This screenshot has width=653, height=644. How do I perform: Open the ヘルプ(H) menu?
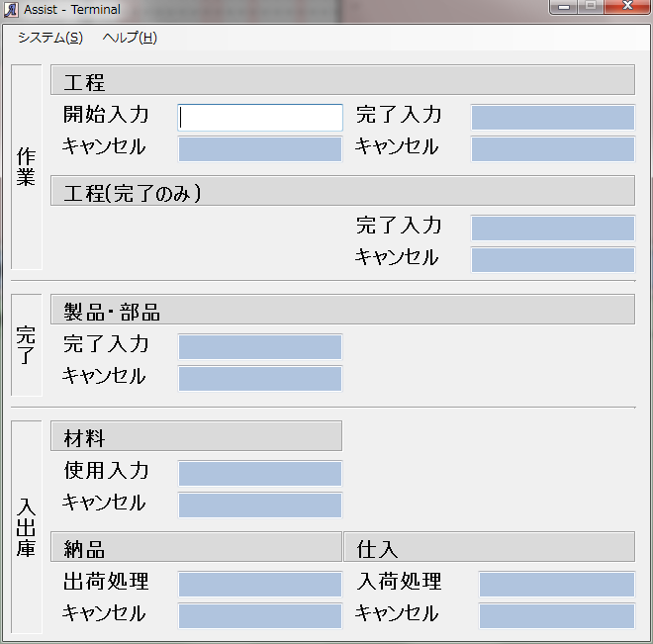pos(130,38)
